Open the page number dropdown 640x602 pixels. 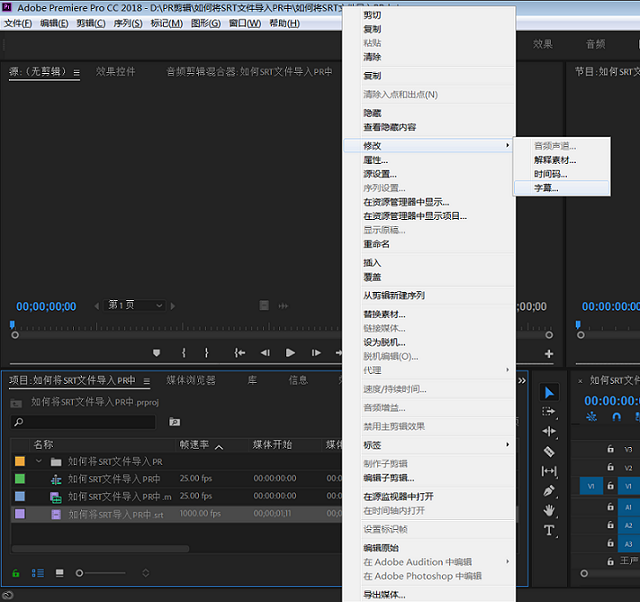coord(136,305)
